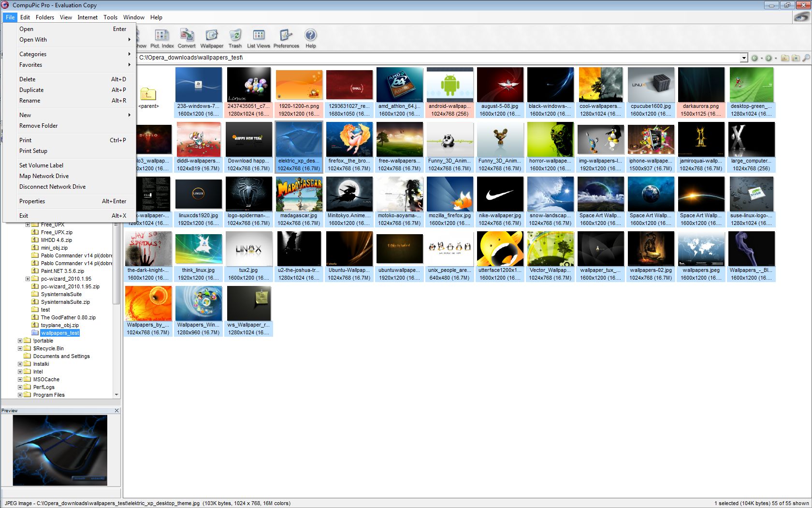Screen dimensions: 812x508
Task: Select The GodFather 0.80.zip in tree
Action: coord(68,317)
